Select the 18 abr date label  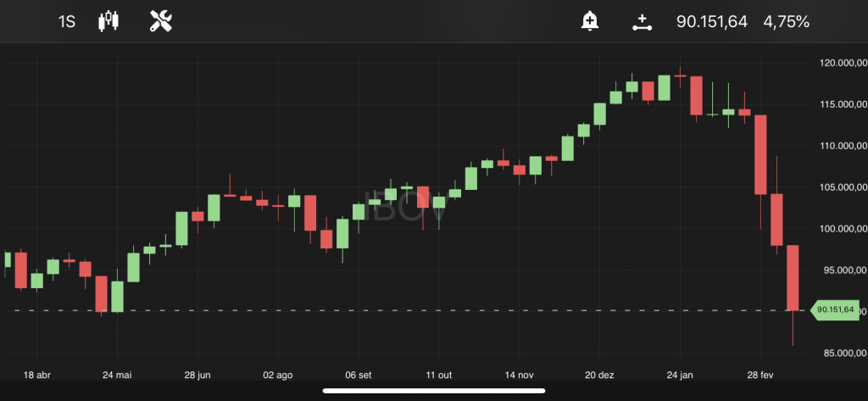(x=37, y=375)
